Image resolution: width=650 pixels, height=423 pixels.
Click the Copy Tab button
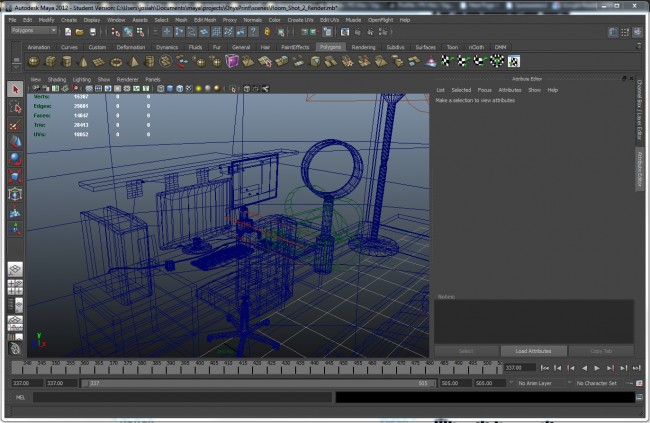pos(601,351)
